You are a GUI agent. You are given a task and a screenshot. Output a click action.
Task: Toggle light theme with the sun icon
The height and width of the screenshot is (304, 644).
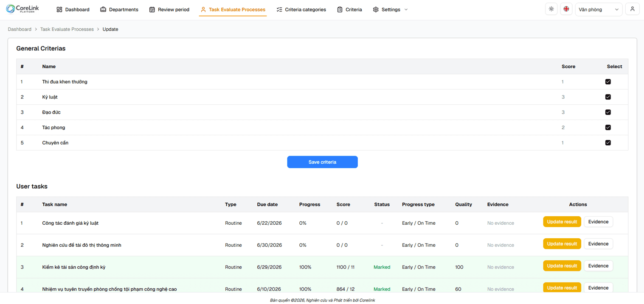(551, 9)
